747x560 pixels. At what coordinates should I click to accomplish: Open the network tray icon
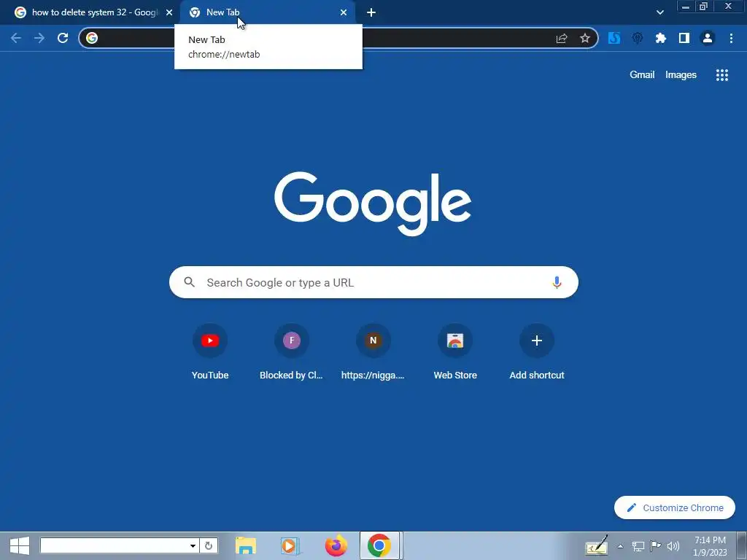pyautogui.click(x=638, y=546)
